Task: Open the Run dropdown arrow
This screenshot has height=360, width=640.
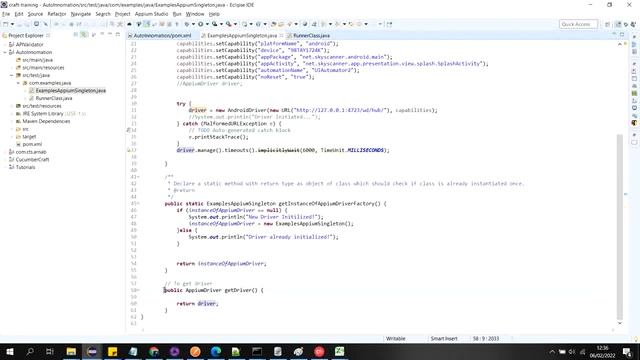Action: [207, 24]
